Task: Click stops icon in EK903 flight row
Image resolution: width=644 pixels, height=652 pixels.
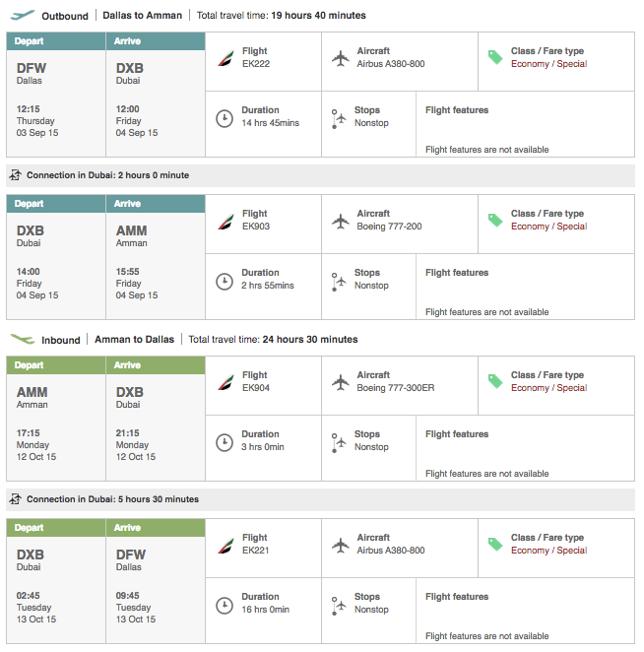Action: point(339,280)
